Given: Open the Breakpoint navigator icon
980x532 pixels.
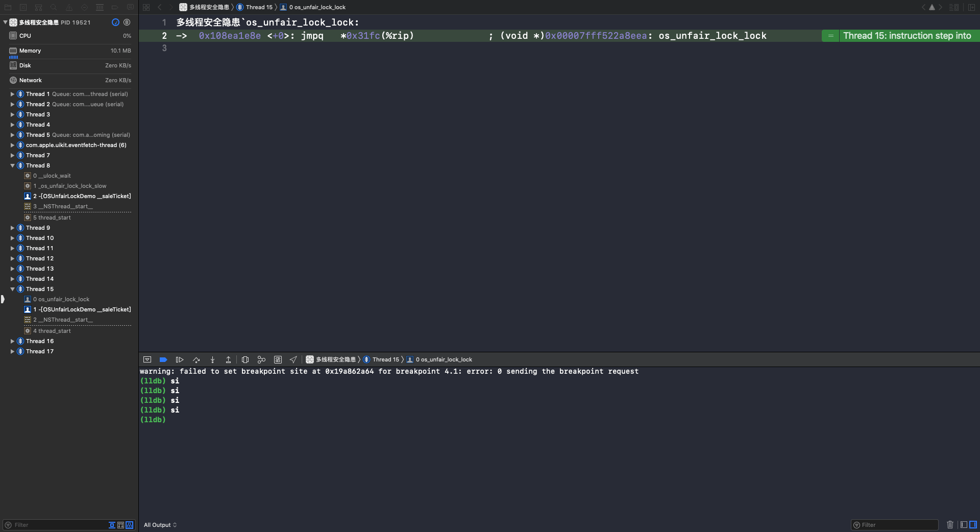Looking at the screenshot, I should point(115,7).
